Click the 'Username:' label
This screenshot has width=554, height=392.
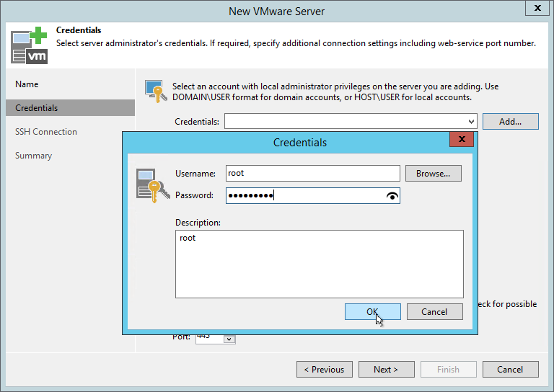coord(195,174)
